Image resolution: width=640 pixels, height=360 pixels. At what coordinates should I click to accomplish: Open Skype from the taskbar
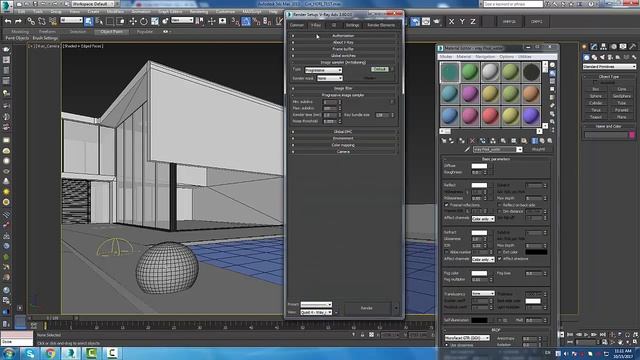(30, 353)
